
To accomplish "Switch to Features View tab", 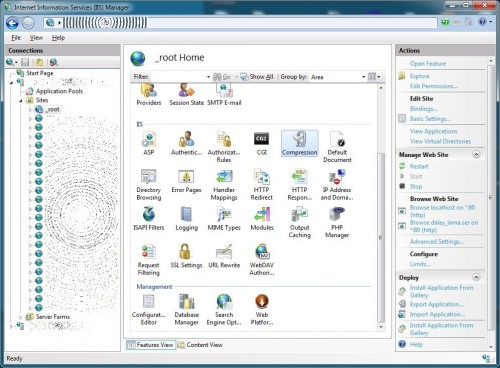I will tap(151, 345).
